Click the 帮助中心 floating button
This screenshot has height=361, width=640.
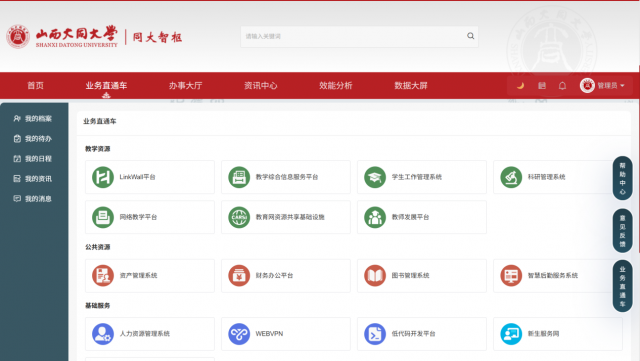click(x=622, y=178)
